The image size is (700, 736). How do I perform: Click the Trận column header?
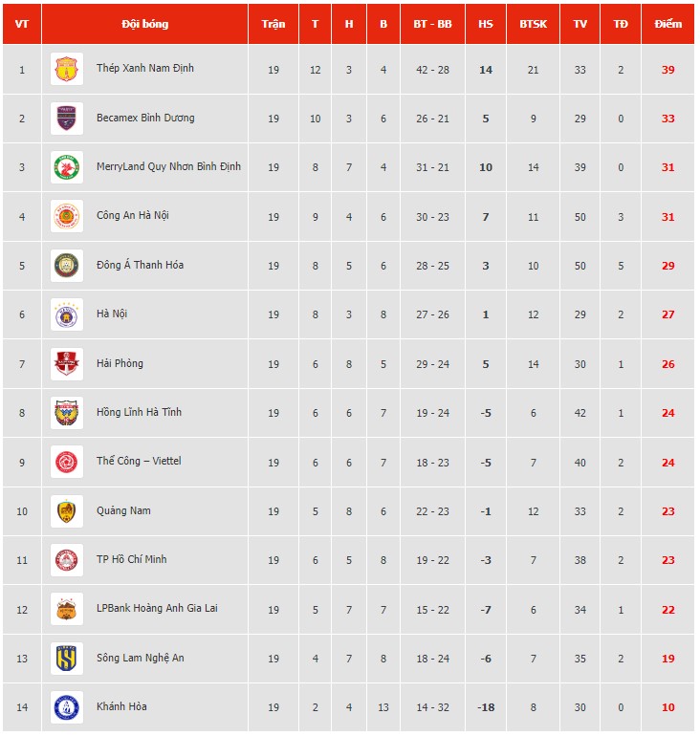[x=273, y=24]
